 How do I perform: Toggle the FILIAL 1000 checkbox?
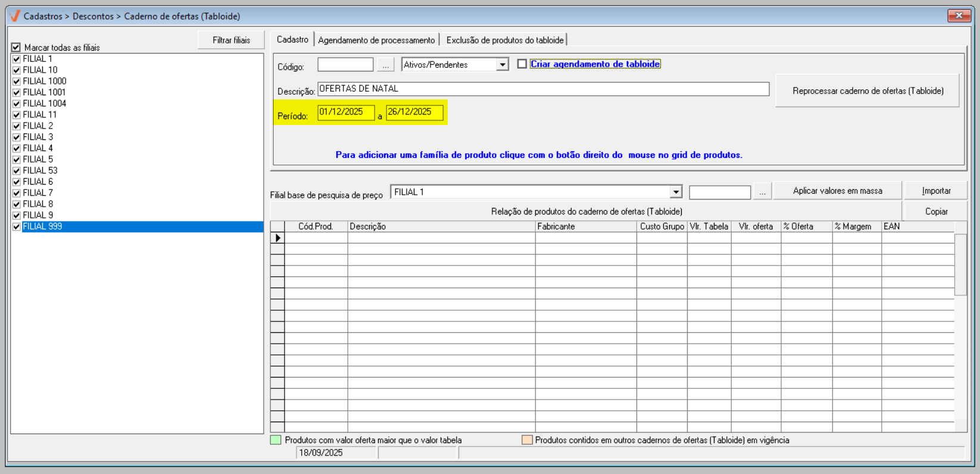(17, 82)
